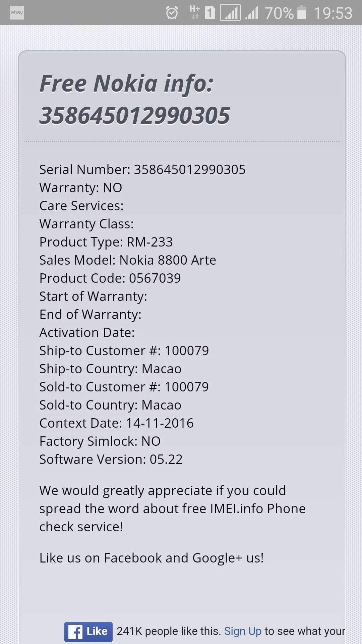Tap the large IMEI number in heading

click(135, 115)
